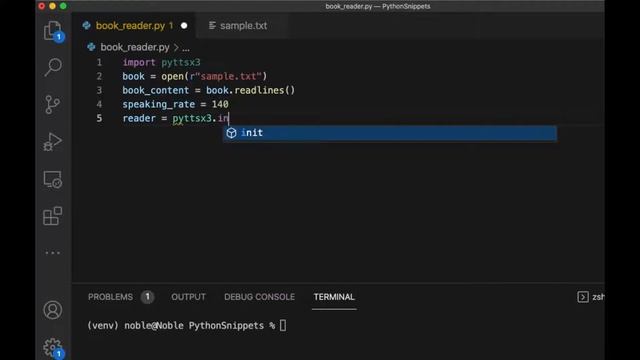The width and height of the screenshot is (640, 360).
Task: Click the cube icon beside init suggestion
Action: coord(231,133)
